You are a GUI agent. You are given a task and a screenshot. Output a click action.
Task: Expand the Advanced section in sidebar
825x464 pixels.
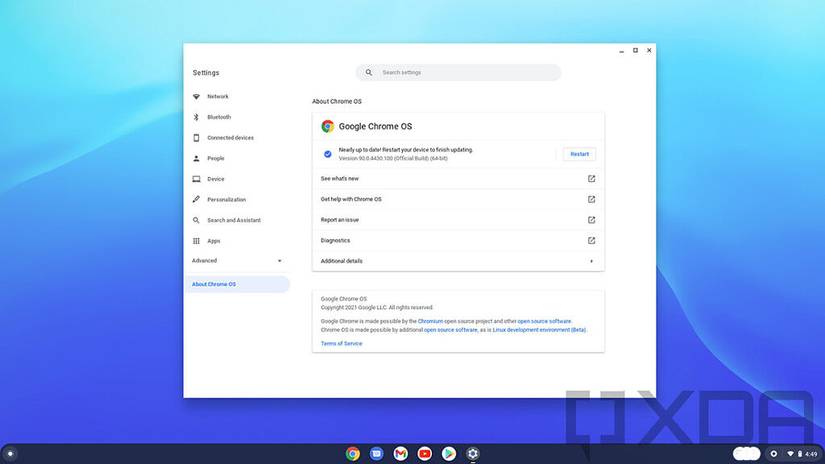pos(236,261)
